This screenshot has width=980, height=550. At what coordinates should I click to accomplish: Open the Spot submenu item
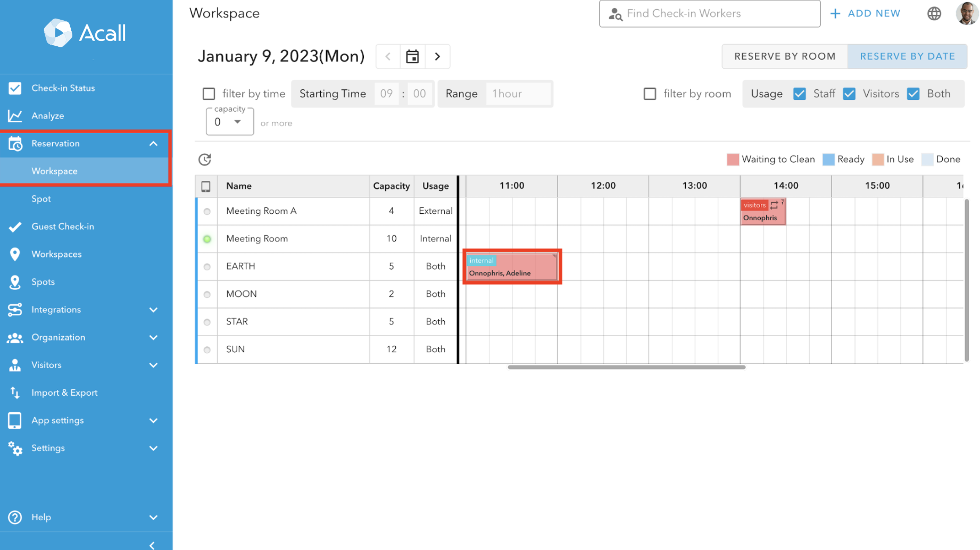(x=86, y=199)
